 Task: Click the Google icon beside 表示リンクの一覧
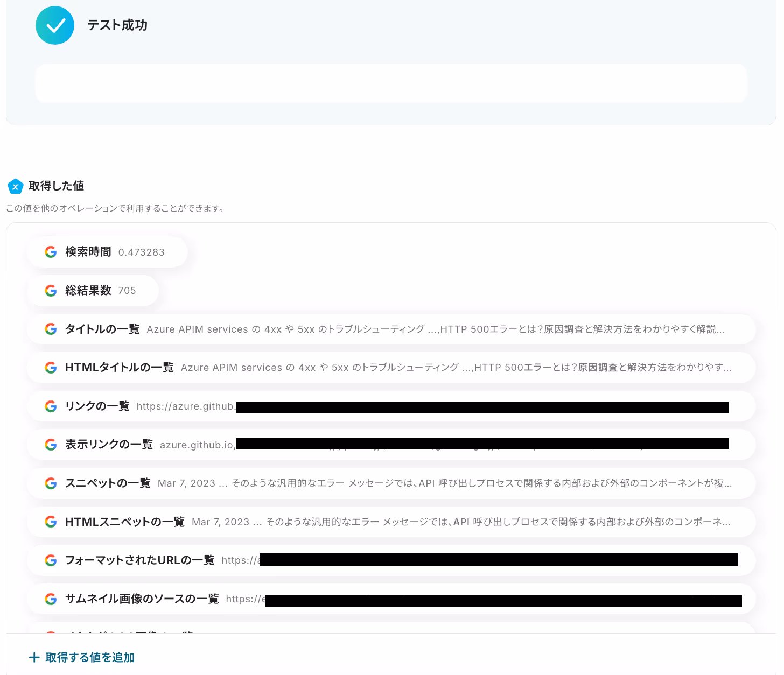51,445
